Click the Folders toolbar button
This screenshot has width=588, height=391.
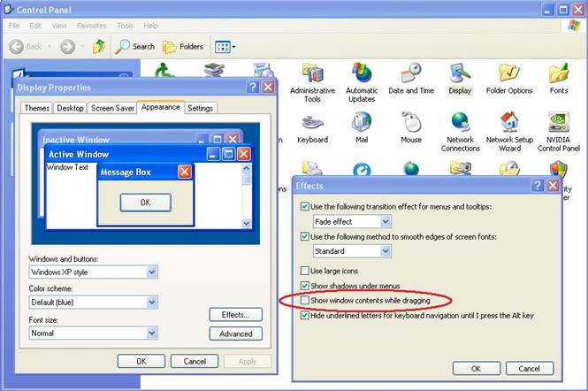click(x=183, y=47)
